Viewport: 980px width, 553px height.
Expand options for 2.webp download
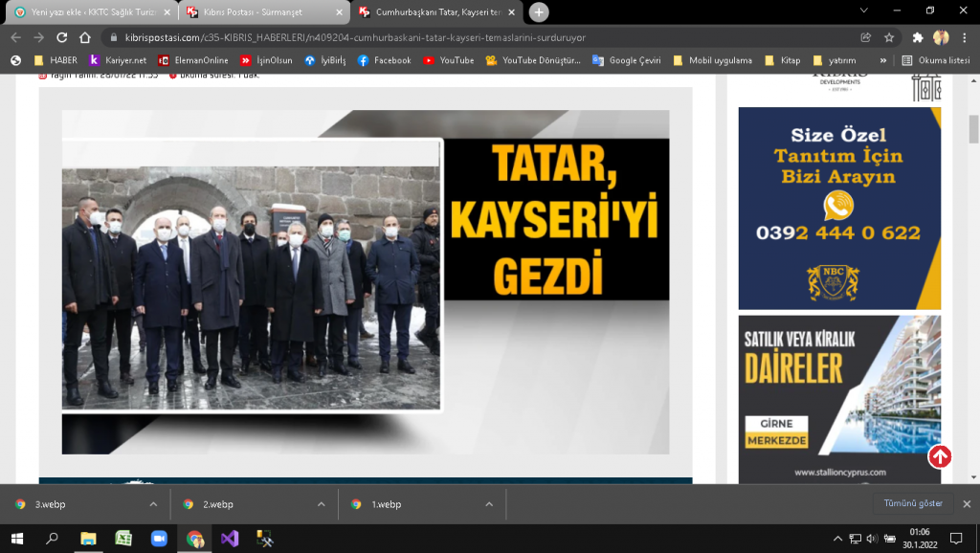coord(321,504)
